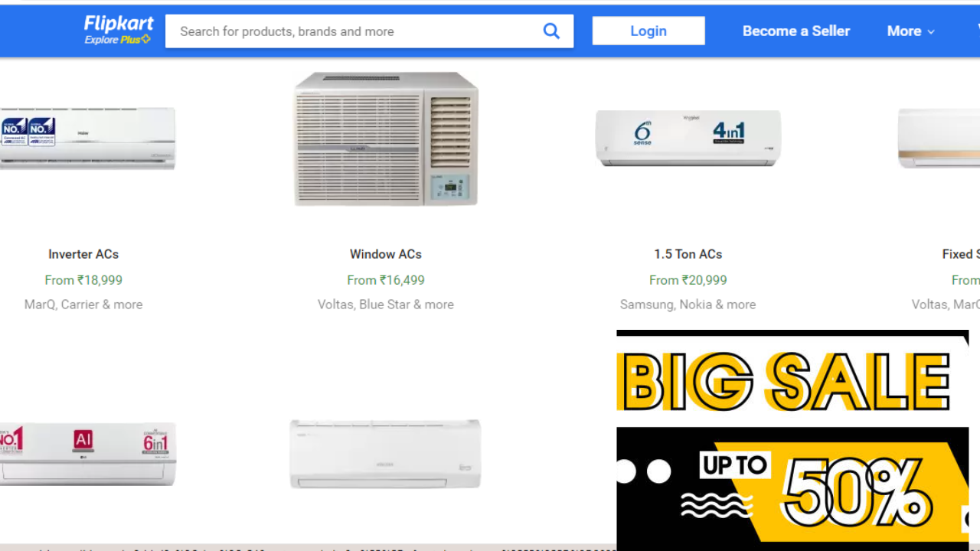This screenshot has height=551, width=980.
Task: Click the From ₹16,499 price text
Action: [x=386, y=280]
